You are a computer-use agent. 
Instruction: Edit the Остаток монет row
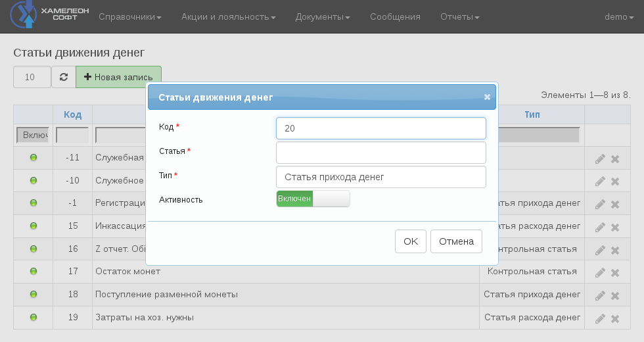pos(600,272)
